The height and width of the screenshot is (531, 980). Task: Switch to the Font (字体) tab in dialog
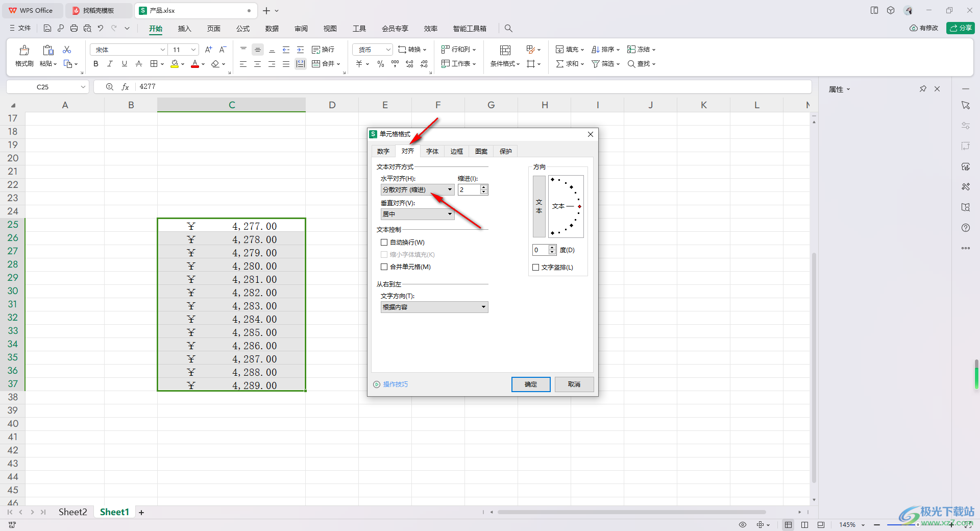[x=432, y=152]
